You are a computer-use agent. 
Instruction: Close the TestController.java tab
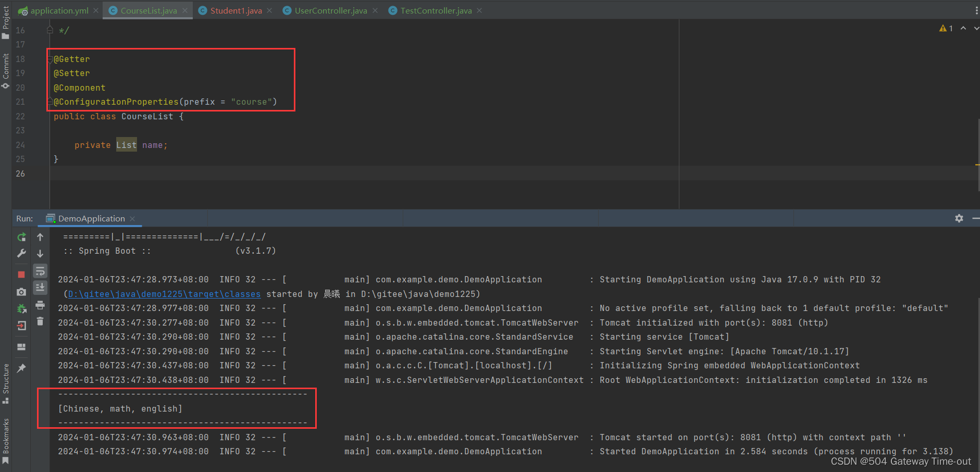click(x=479, y=10)
